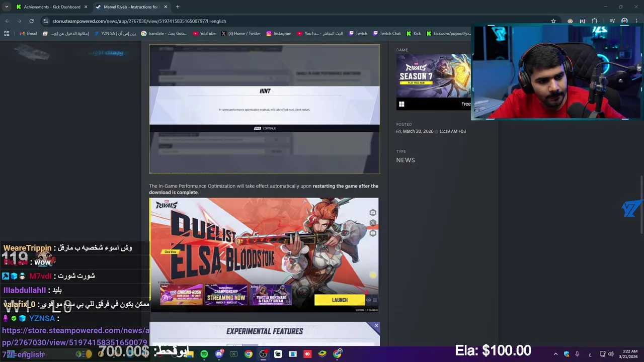The height and width of the screenshot is (362, 644).
Task: Click the Marvel Rivals Season 7 game banner
Action: [434, 76]
